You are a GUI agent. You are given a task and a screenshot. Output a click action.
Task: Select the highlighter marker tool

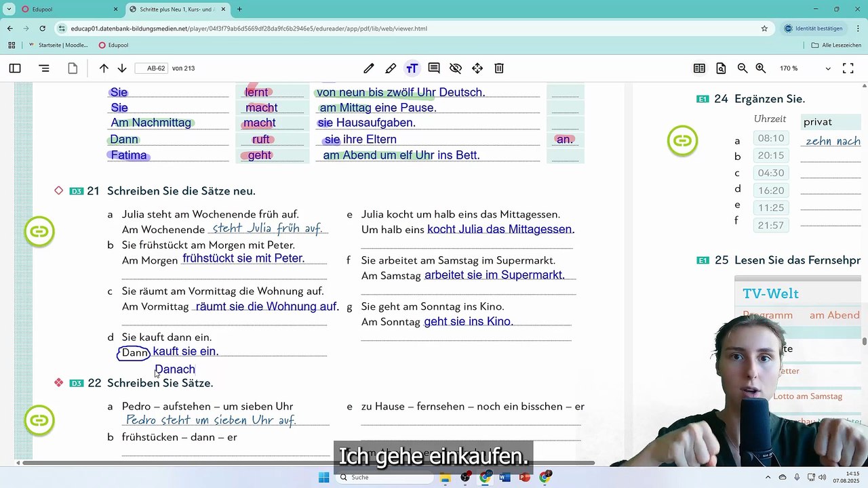391,68
